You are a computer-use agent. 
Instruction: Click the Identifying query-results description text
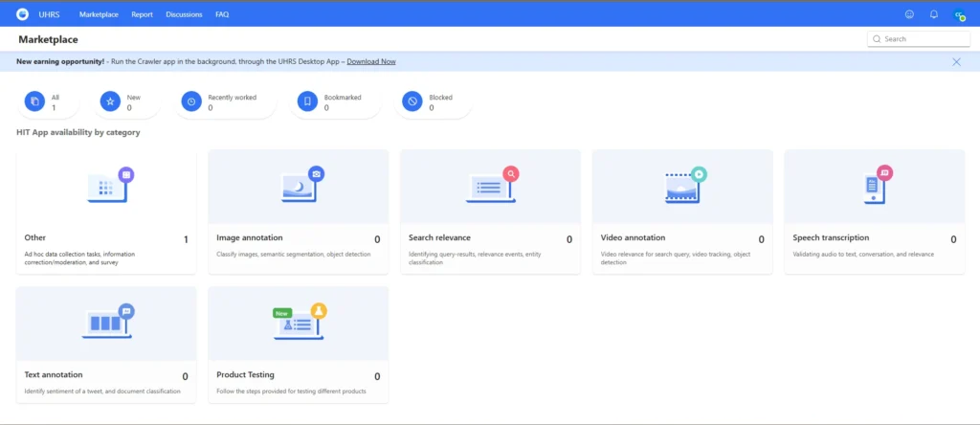pyautogui.click(x=475, y=258)
